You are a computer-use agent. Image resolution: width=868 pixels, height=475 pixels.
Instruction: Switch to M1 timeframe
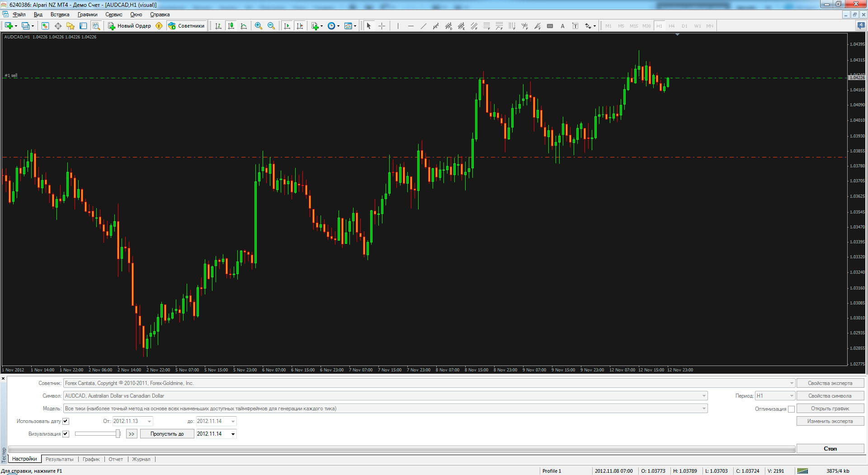(609, 26)
